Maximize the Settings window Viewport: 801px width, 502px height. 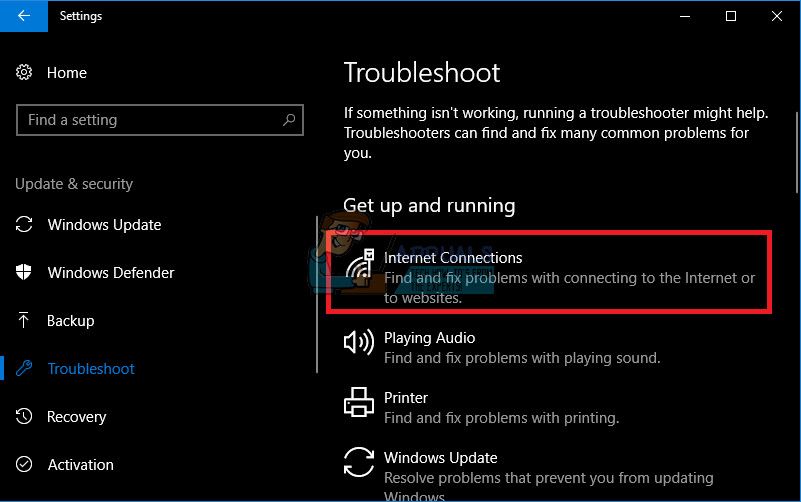point(731,16)
